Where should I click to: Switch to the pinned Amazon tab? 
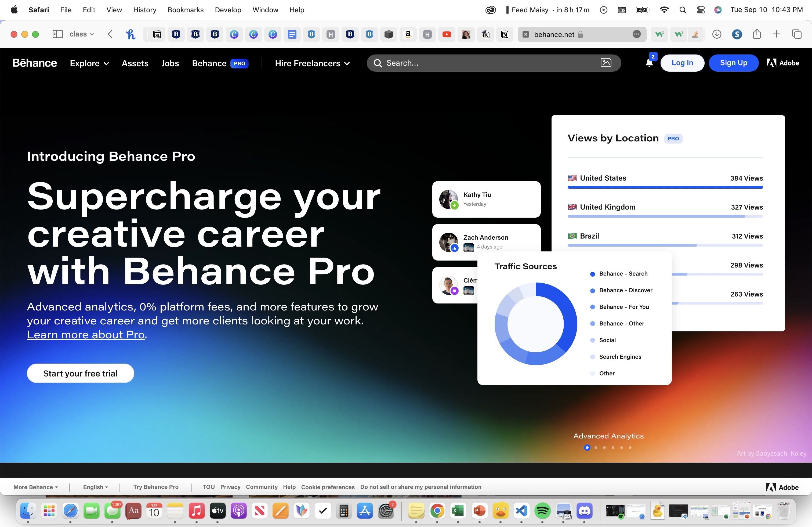click(x=408, y=34)
